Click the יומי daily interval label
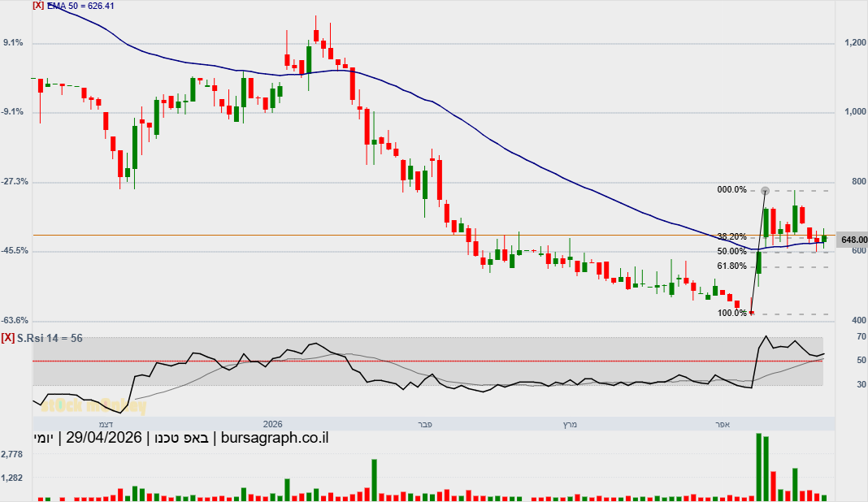Viewport: 868px width, 502px height. point(43,438)
